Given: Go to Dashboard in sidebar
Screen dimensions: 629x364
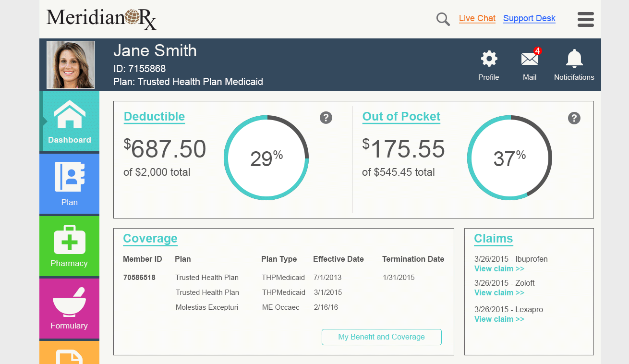Looking at the screenshot, I should coord(70,121).
